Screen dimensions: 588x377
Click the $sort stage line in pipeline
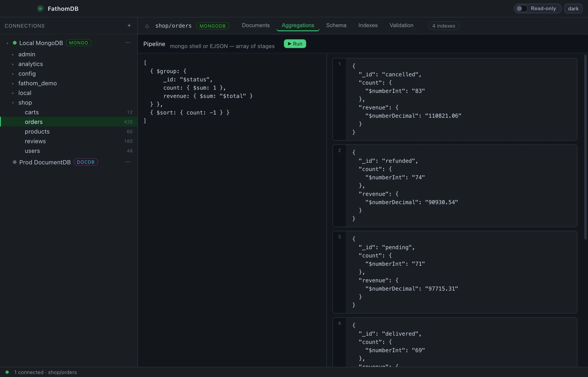189,113
